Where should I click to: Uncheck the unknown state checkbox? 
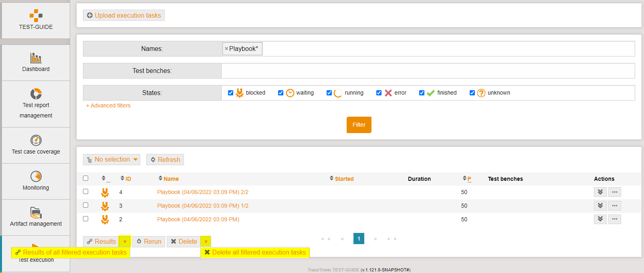click(472, 93)
